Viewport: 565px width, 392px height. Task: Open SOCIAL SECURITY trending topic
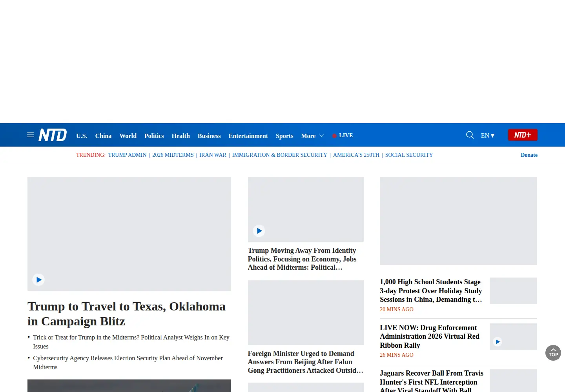(409, 155)
